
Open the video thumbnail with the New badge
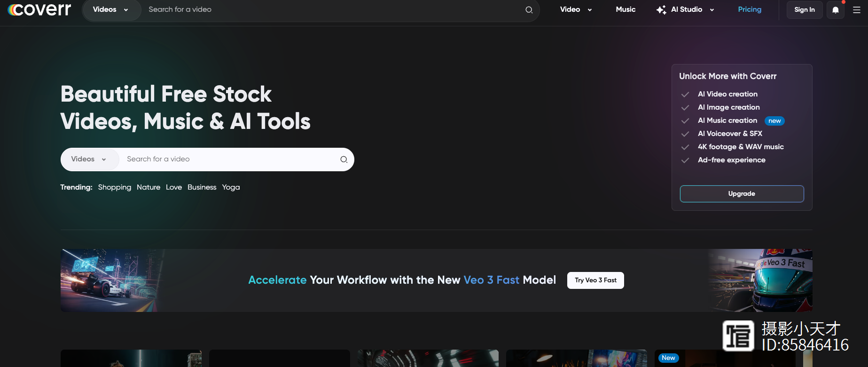(x=725, y=358)
